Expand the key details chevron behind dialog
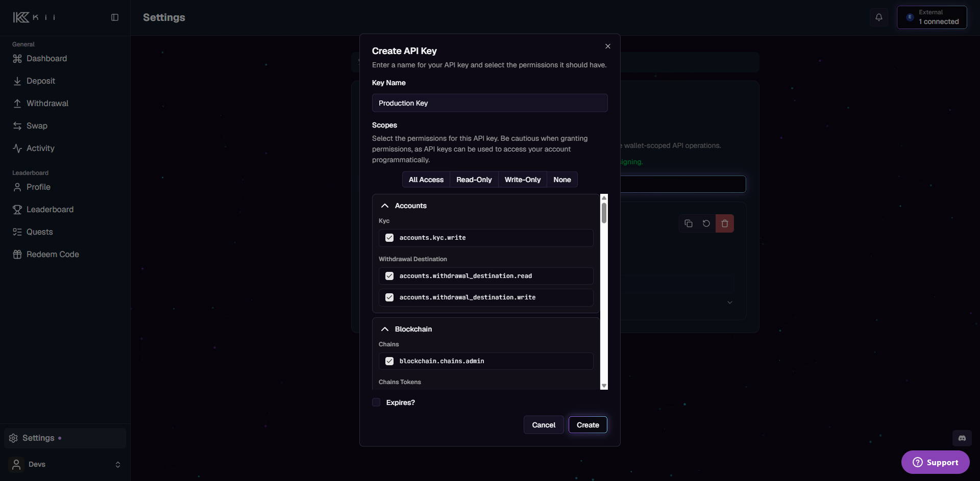Viewport: 980px width, 481px height. tap(730, 302)
